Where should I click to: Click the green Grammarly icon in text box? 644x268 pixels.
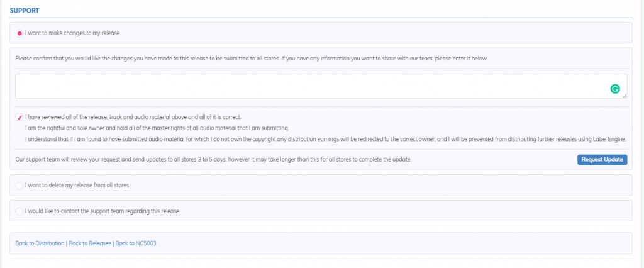[x=614, y=89]
